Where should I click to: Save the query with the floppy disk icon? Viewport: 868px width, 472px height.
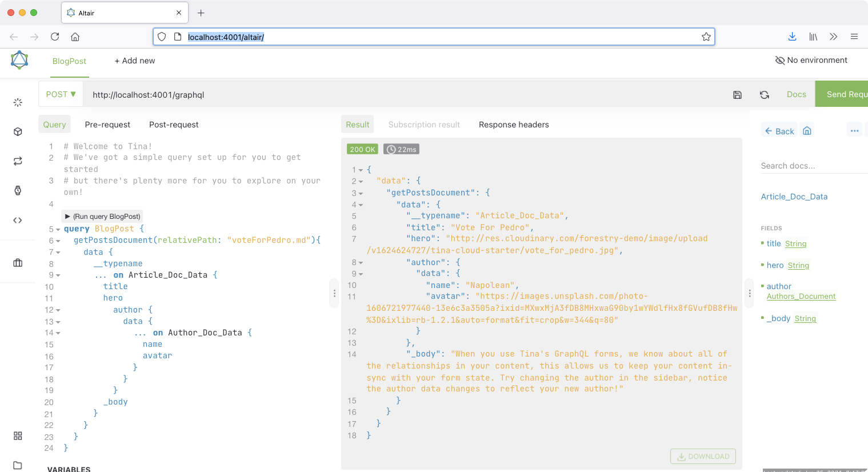(x=738, y=95)
